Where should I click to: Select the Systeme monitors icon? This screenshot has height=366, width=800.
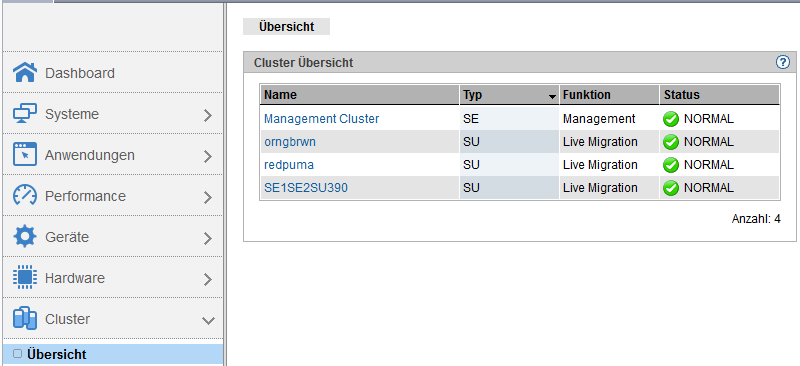coord(24,113)
